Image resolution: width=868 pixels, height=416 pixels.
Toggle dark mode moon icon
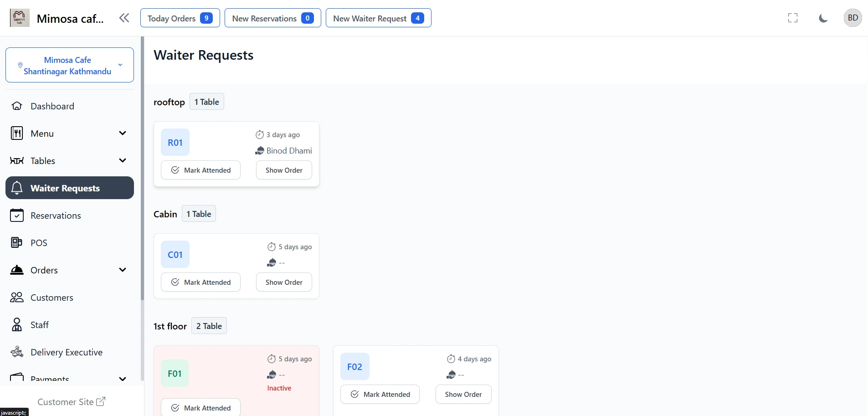pyautogui.click(x=823, y=18)
